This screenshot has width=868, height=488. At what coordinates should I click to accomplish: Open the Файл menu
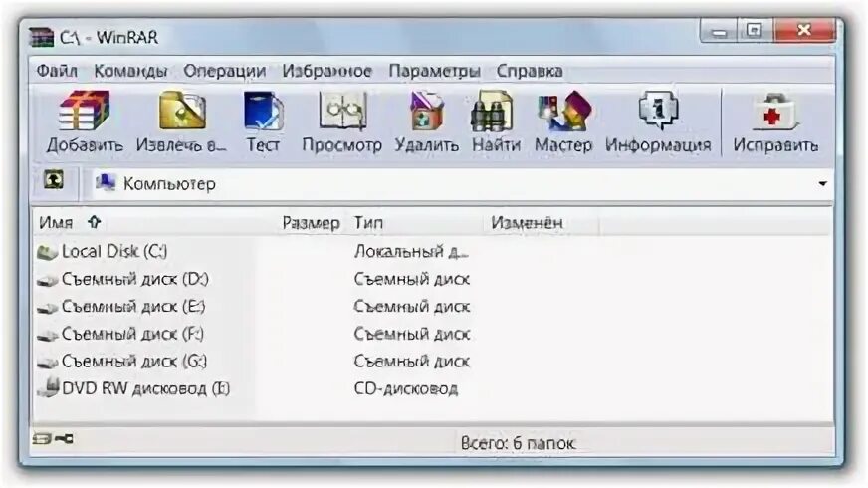pos(57,71)
